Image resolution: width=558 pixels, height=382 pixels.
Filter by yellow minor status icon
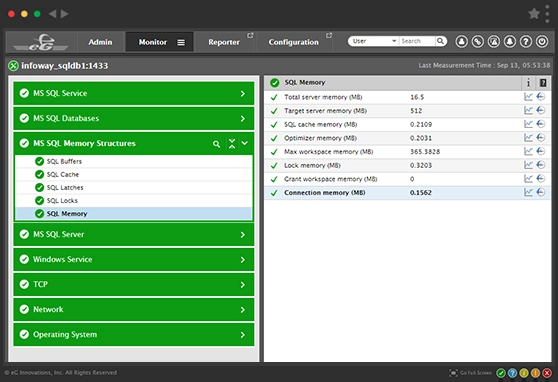524,373
